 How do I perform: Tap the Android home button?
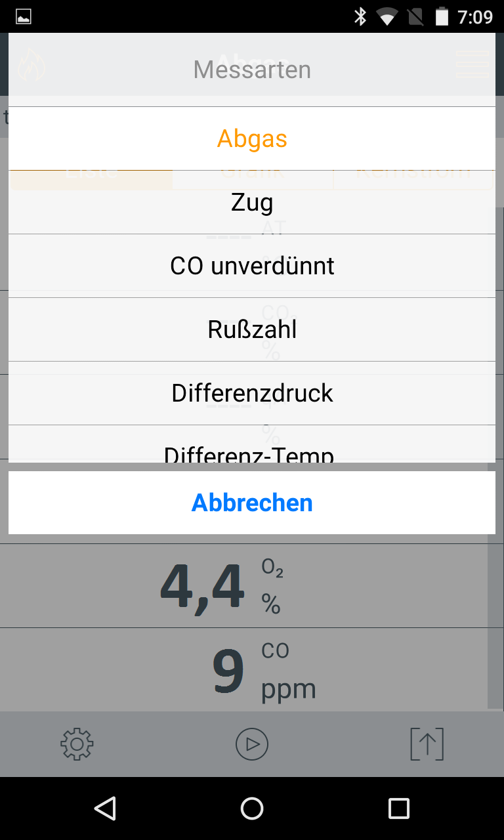(x=252, y=808)
